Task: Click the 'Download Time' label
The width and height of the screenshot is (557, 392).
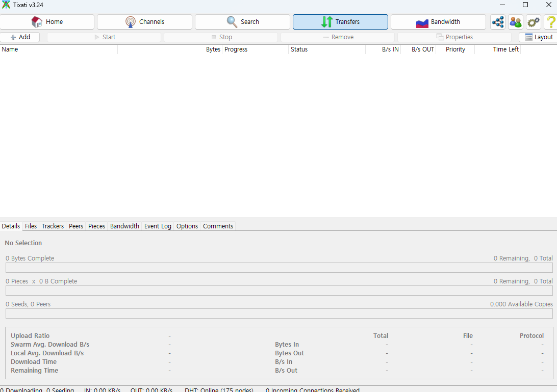Action: point(34,361)
